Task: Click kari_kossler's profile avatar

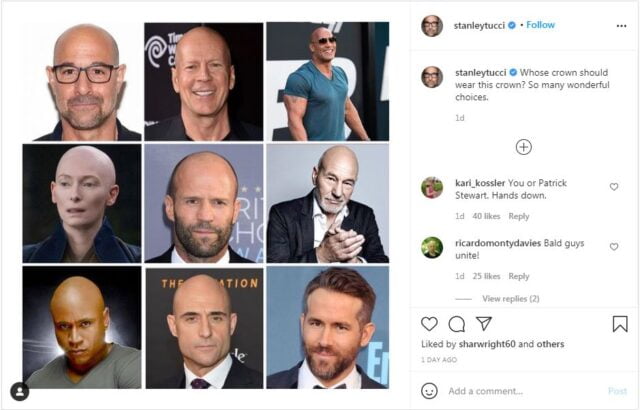Action: pyautogui.click(x=432, y=188)
